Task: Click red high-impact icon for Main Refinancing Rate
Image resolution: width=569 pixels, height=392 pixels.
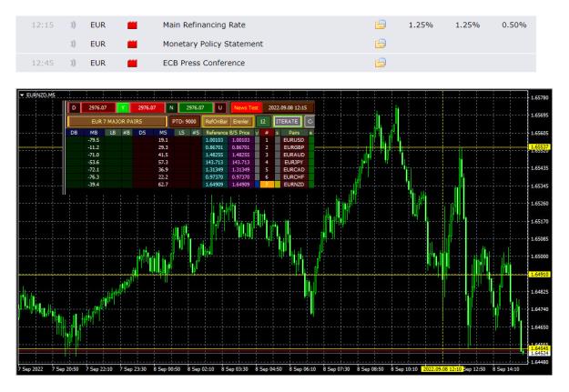Action: click(132, 25)
